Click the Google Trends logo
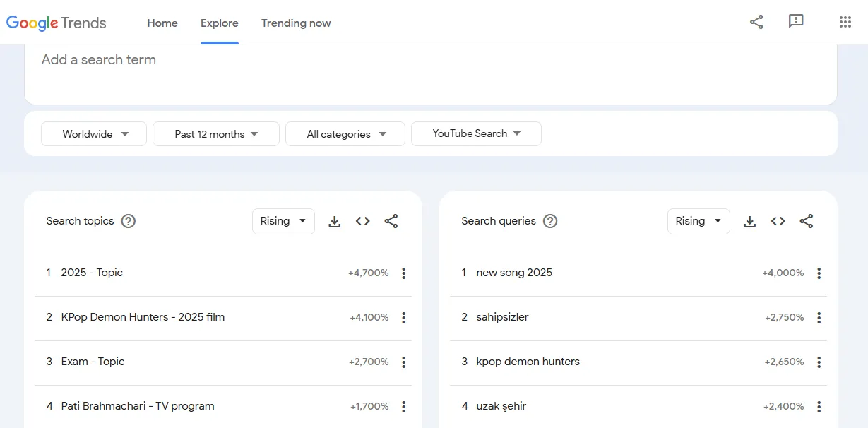Screen dimensions: 868x428 [57, 23]
